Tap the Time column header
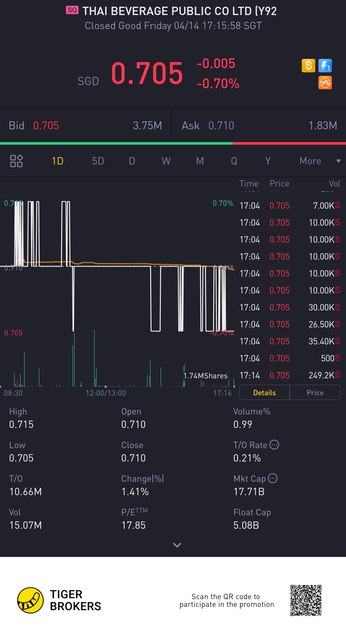The image size is (346, 644). tap(249, 183)
